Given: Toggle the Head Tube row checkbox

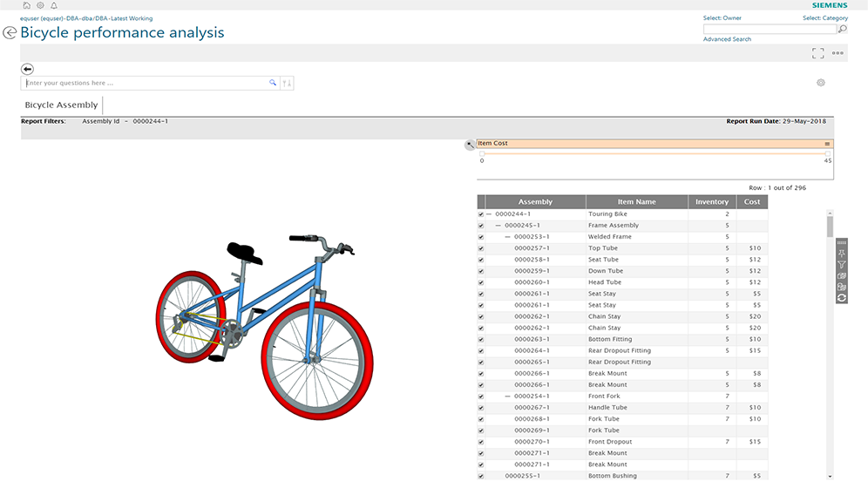Looking at the screenshot, I should click(x=480, y=282).
